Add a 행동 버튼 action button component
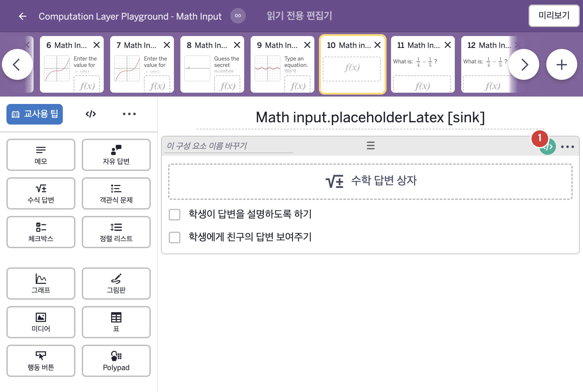The width and height of the screenshot is (583, 392). [x=41, y=361]
